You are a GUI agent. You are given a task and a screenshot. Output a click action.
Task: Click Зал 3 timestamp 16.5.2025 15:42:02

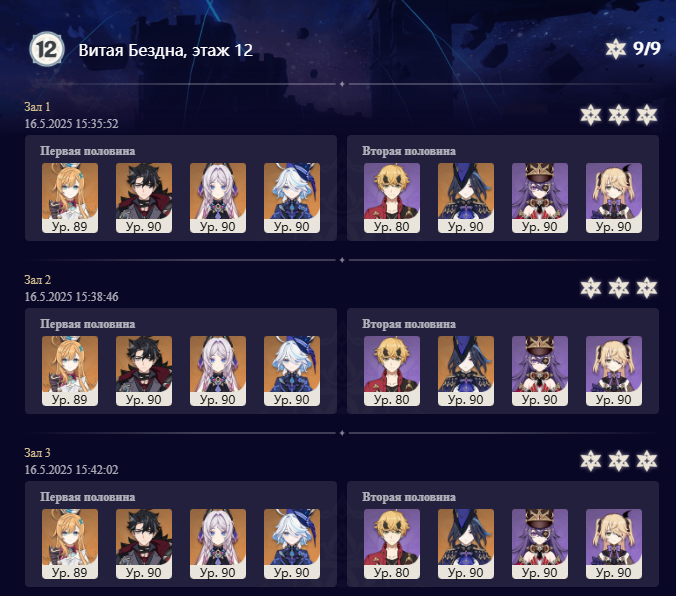[71, 469]
